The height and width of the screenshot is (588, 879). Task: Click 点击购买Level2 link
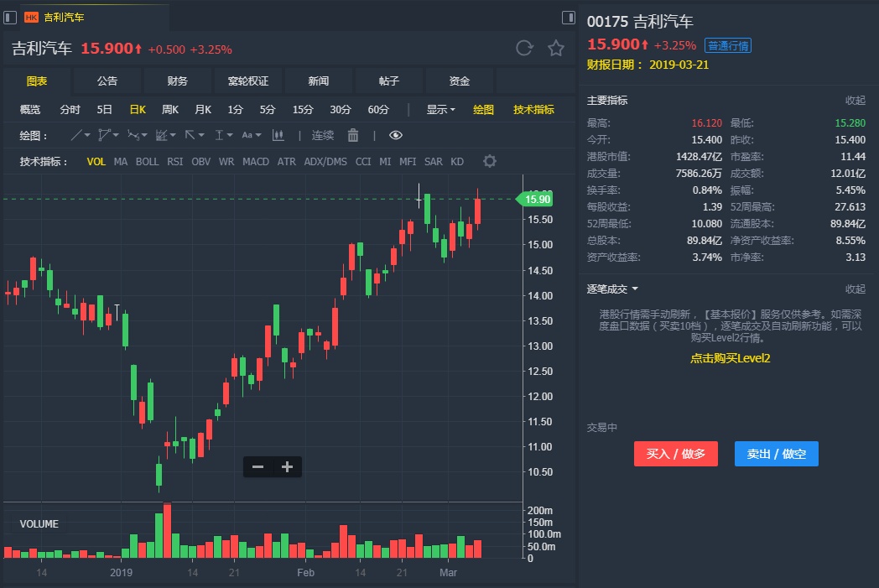(730, 358)
